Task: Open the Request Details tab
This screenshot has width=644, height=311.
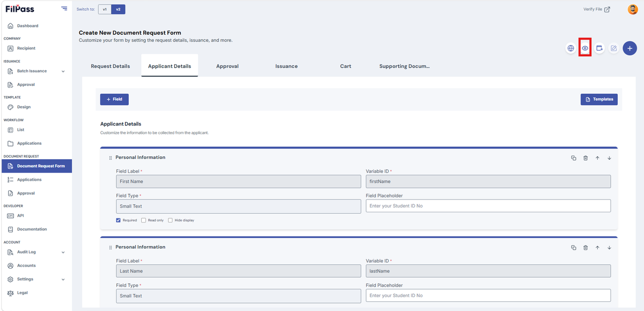Action: coord(111,66)
